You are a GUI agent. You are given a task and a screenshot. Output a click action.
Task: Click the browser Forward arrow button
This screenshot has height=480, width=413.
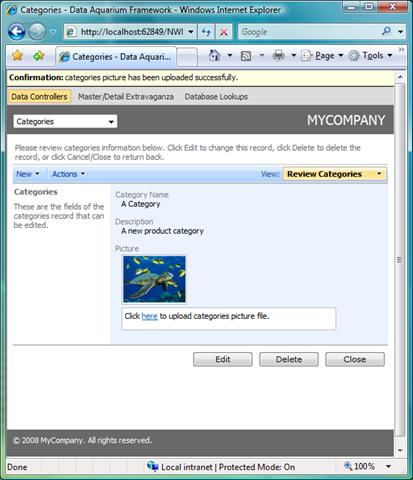[x=37, y=32]
